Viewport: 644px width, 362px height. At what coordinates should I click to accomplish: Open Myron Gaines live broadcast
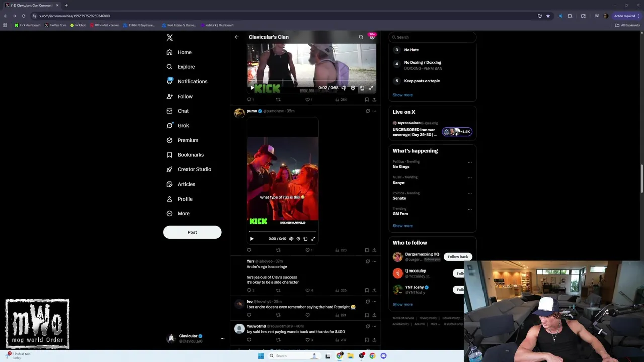point(432,129)
